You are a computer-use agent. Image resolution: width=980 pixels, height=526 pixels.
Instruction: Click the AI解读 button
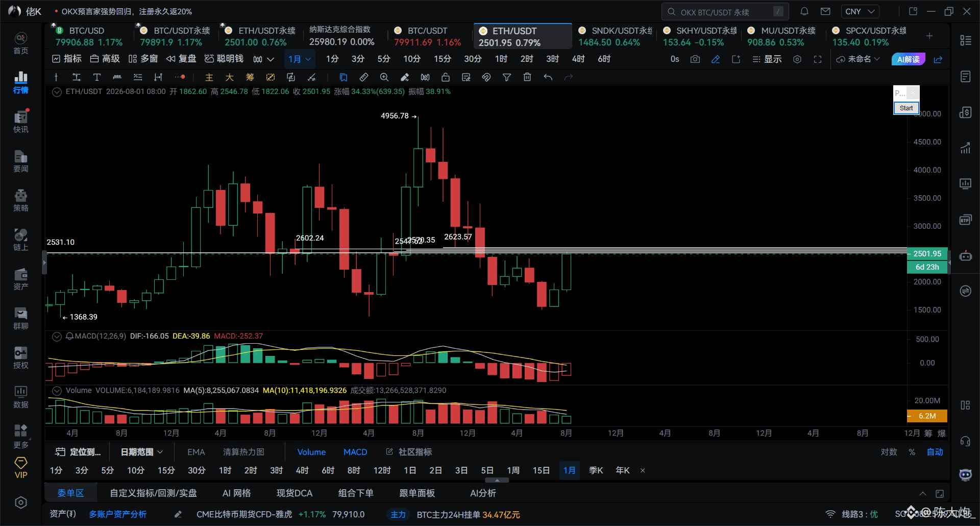(x=908, y=59)
